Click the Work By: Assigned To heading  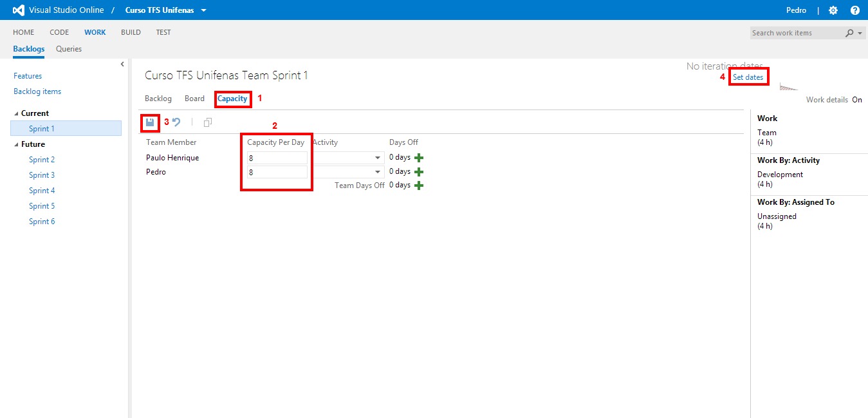click(x=796, y=202)
